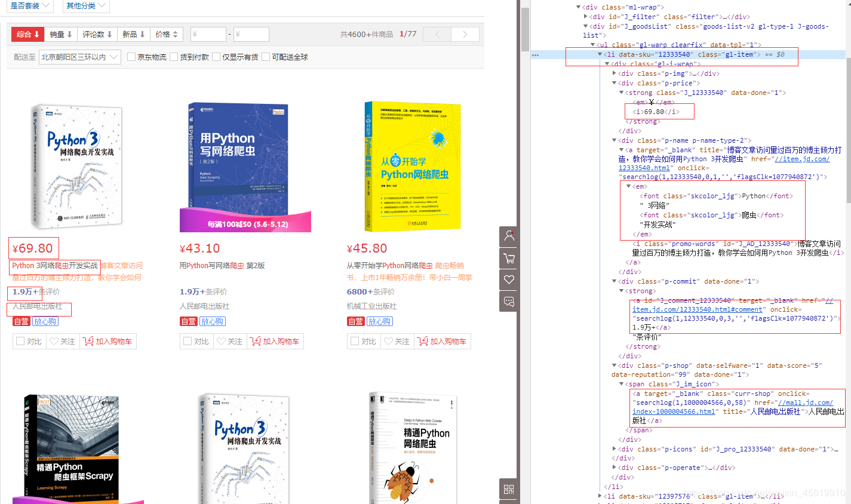
Task: Expand the div class p-img node
Action: click(x=615, y=73)
